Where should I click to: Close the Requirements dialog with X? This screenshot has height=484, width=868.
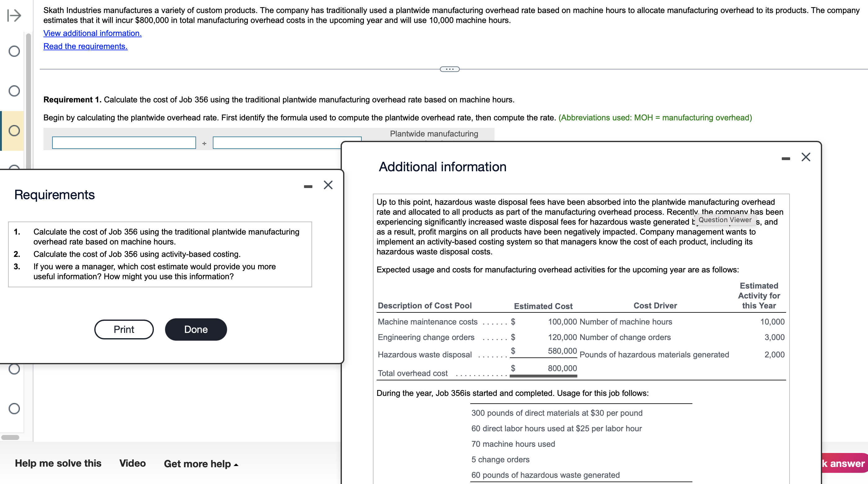tap(328, 185)
